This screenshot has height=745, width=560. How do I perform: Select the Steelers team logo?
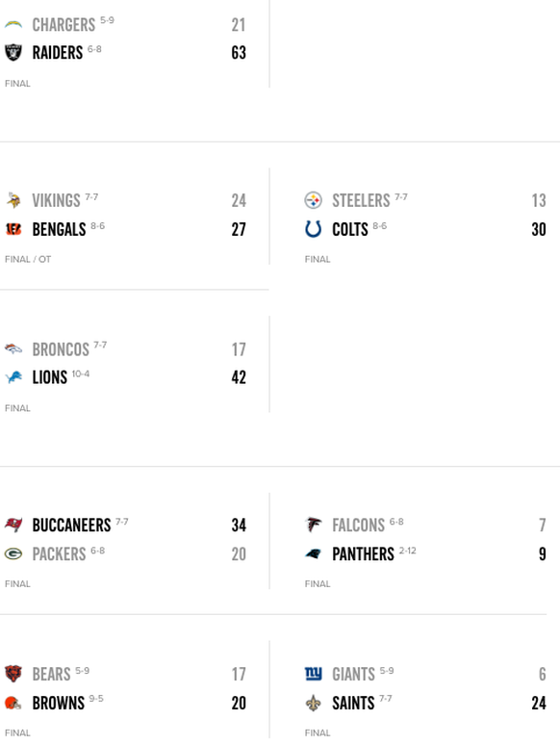pos(313,200)
